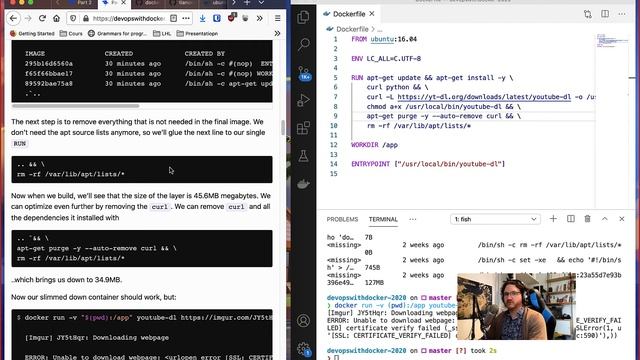Click the VS Code minimap
This screenshot has width=640, height=360.
tap(612, 41)
